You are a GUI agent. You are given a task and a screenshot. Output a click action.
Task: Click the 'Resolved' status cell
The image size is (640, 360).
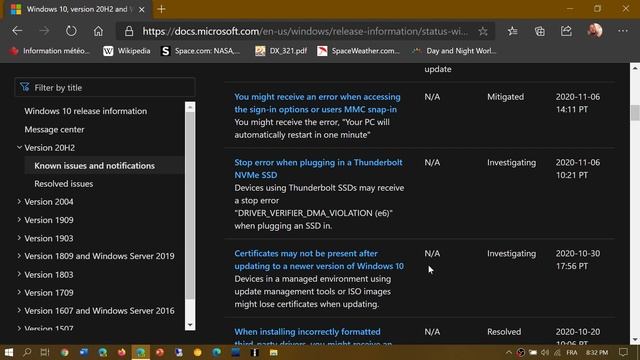click(x=504, y=332)
